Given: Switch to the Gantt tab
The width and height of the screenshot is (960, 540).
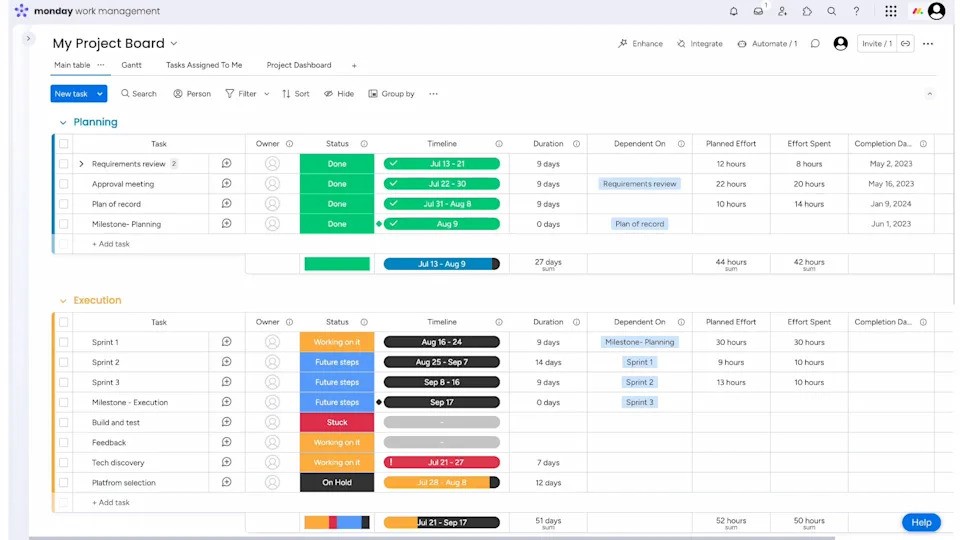Looking at the screenshot, I should [131, 65].
